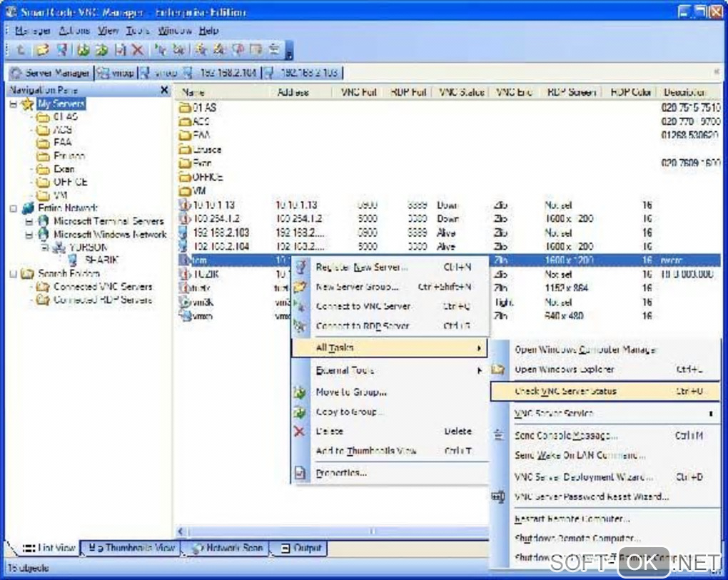Click the red X icon beside Delete in menu
This screenshot has height=580, width=728.
coord(300,432)
